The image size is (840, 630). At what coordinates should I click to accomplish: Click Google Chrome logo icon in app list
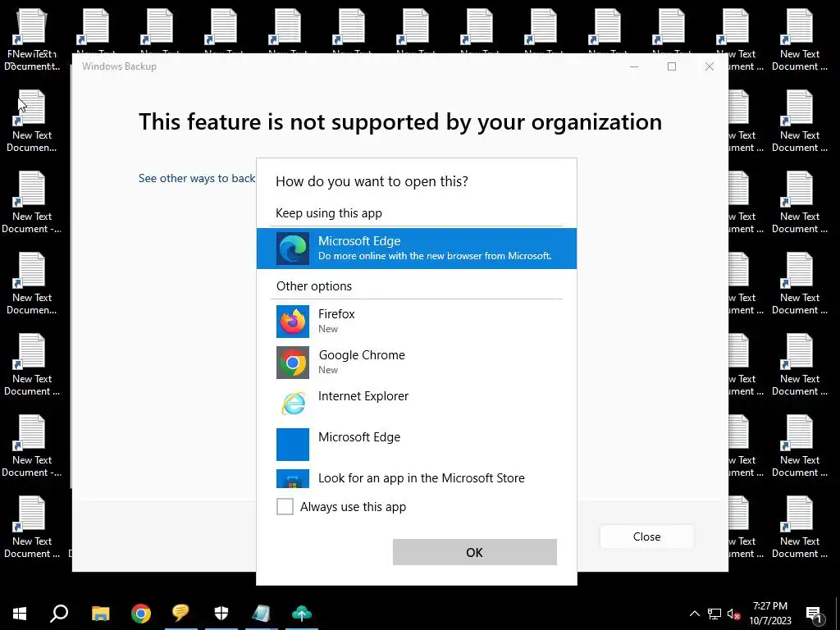pyautogui.click(x=293, y=363)
